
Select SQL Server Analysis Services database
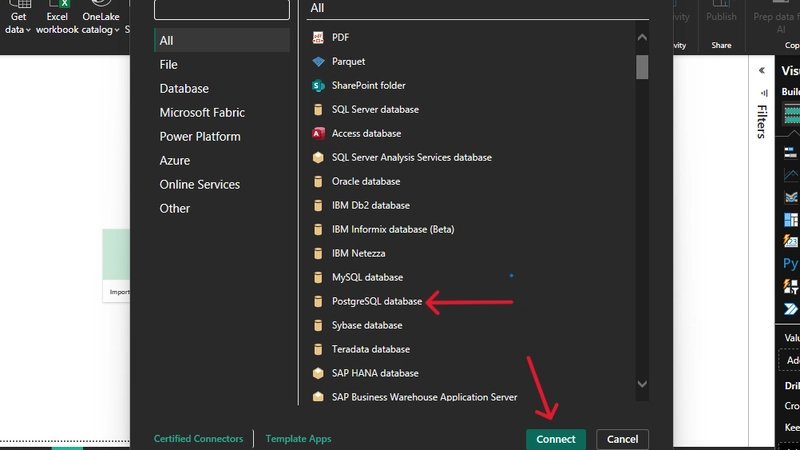411,157
